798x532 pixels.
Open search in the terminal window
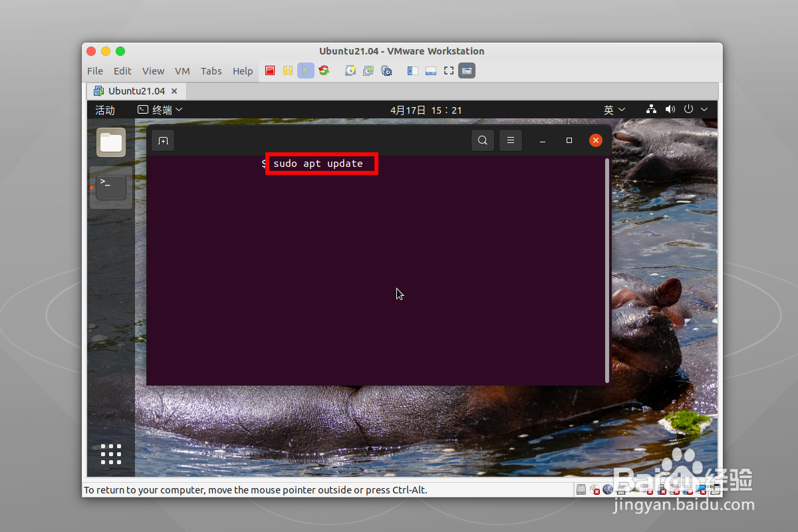(x=483, y=140)
